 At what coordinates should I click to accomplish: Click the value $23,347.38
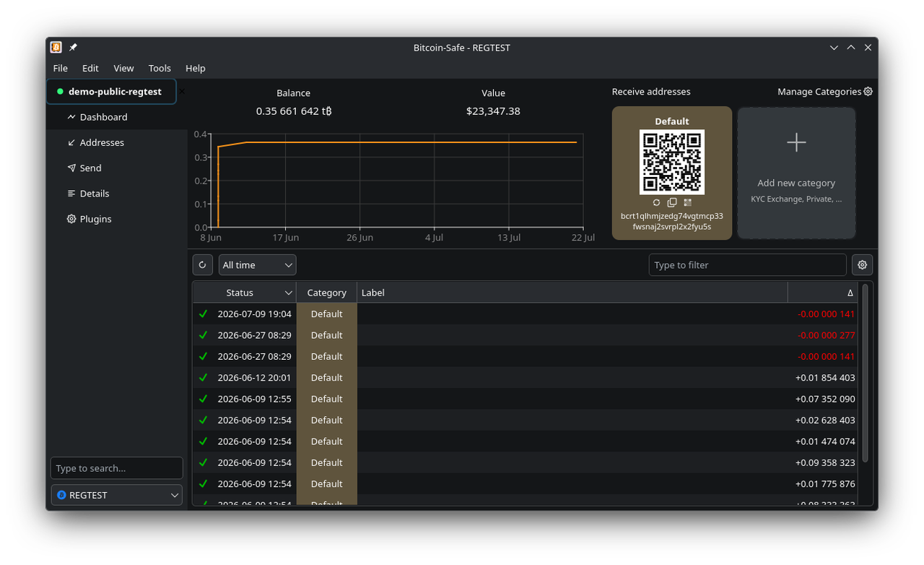click(x=493, y=111)
